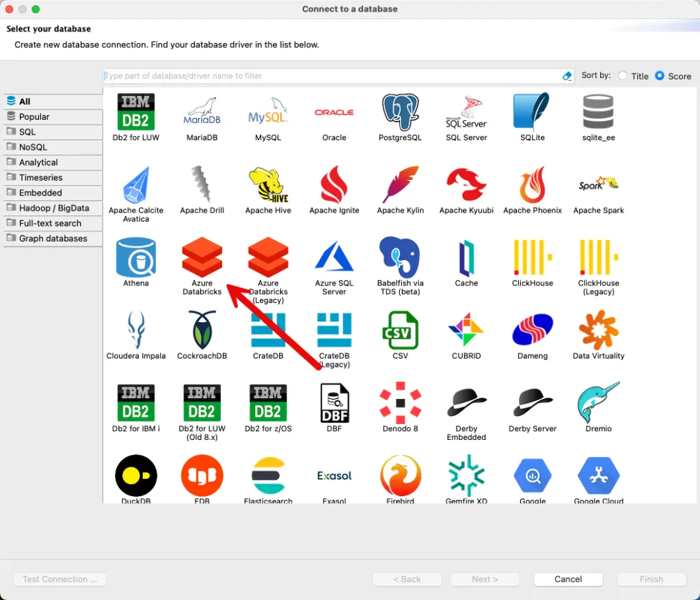
Task: Select the SQLite feather driver icon
Action: tap(532, 113)
